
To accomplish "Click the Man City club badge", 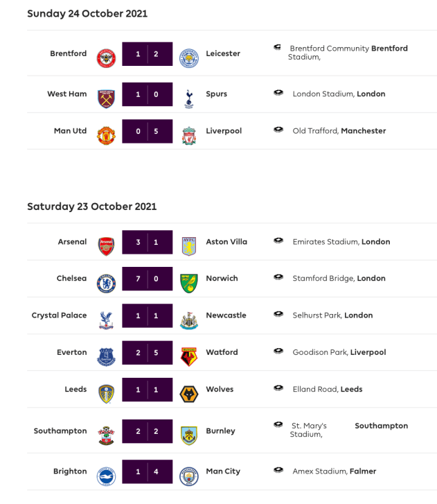I will coord(189,476).
